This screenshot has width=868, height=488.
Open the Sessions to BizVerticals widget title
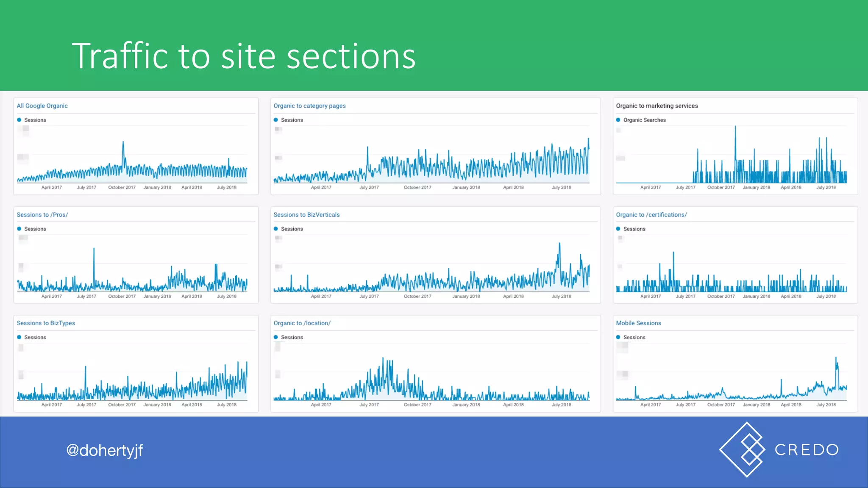[306, 215]
